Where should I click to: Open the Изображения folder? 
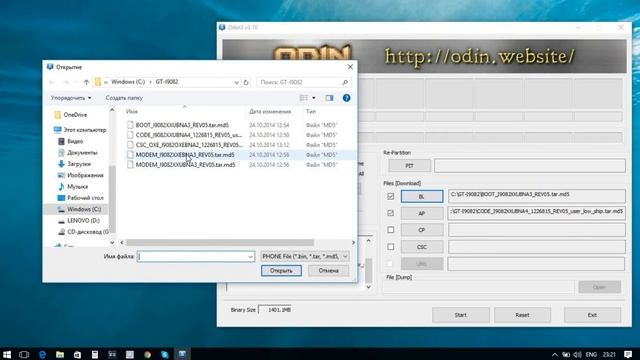click(x=80, y=175)
